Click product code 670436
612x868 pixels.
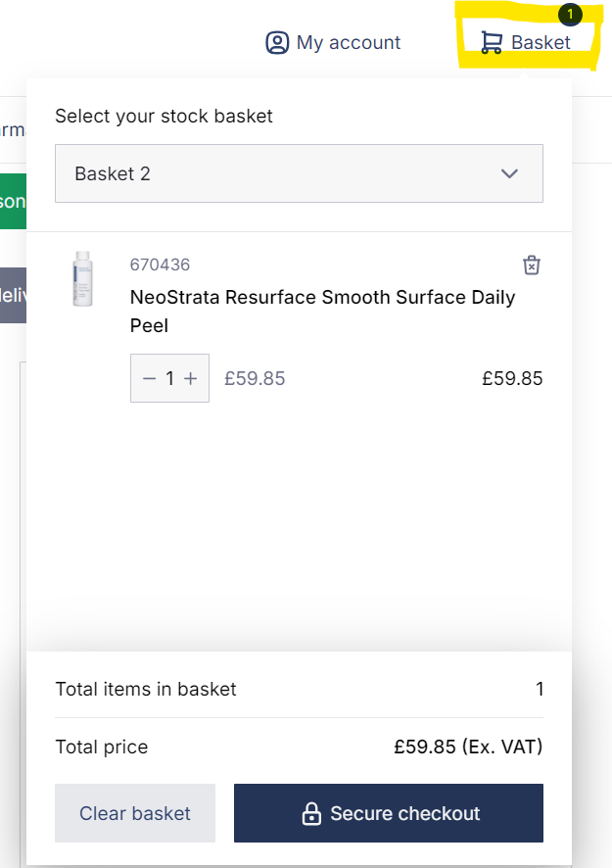click(x=160, y=265)
